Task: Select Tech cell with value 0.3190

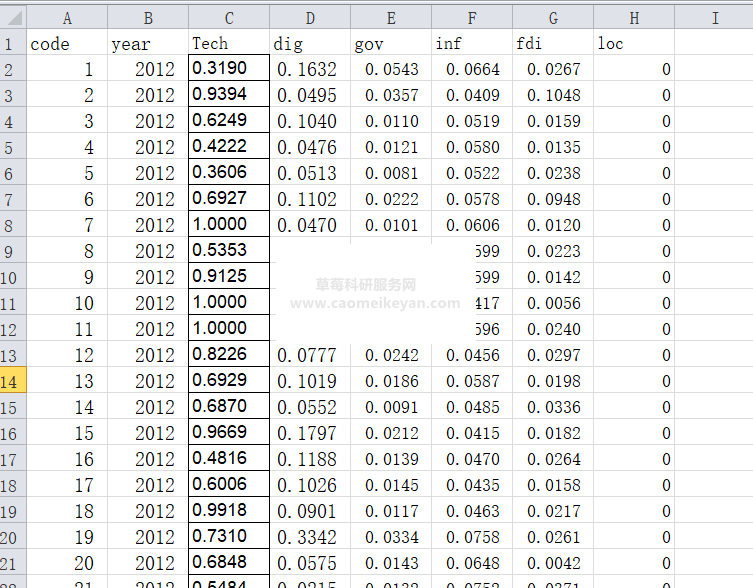Action: [x=229, y=69]
